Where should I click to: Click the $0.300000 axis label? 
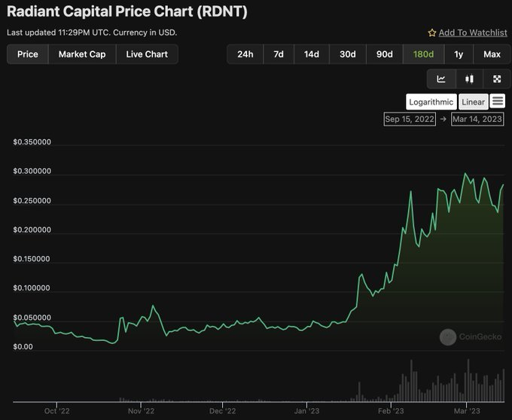32,172
